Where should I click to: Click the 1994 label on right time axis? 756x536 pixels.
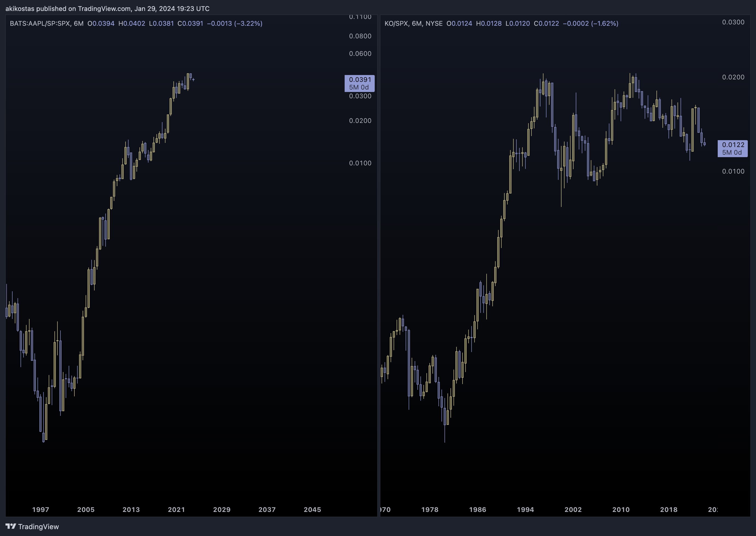coord(525,509)
